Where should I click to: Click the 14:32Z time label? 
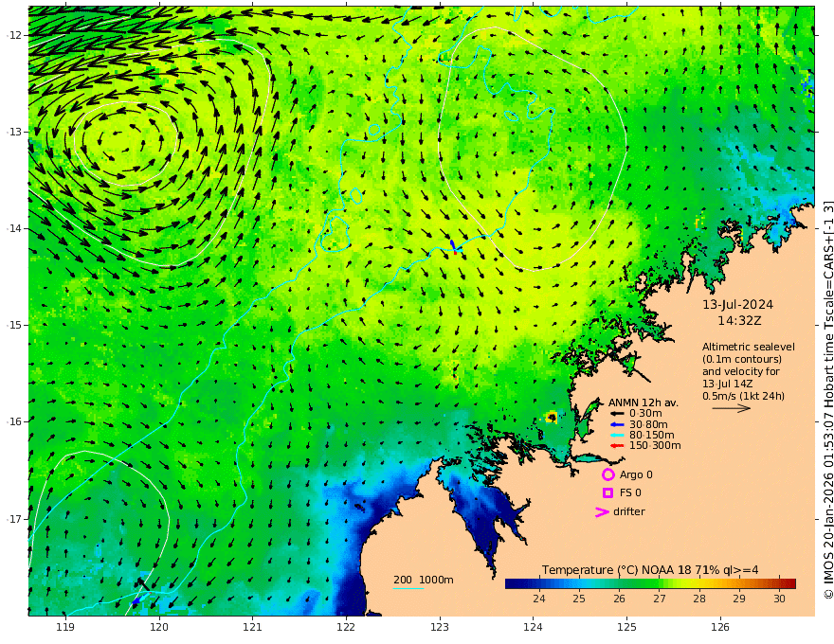point(739,321)
